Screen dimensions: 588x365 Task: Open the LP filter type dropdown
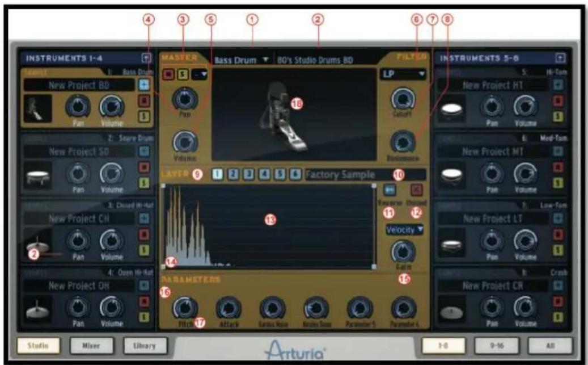[x=403, y=74]
